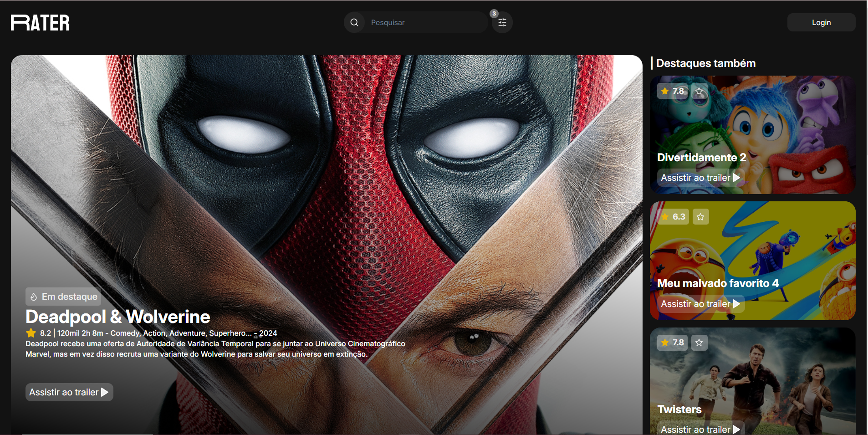
Task: Watch the Divertidamente 2 trailer
Action: tap(700, 178)
